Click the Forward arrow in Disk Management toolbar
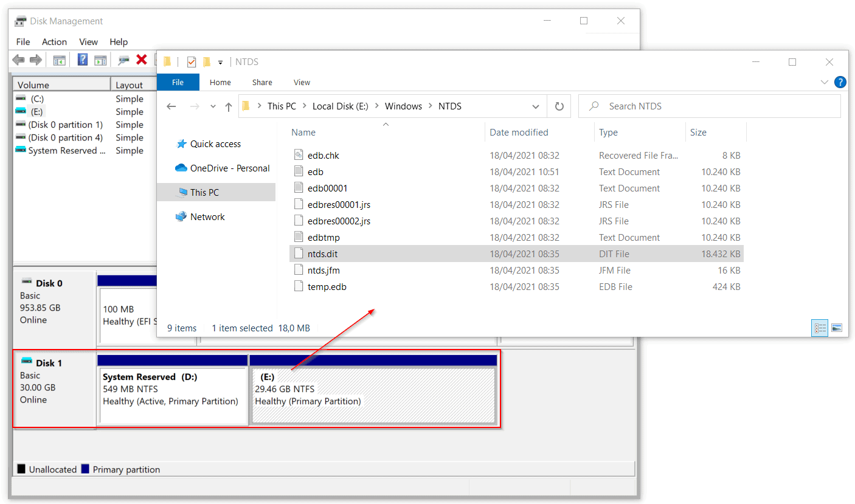 pos(36,60)
